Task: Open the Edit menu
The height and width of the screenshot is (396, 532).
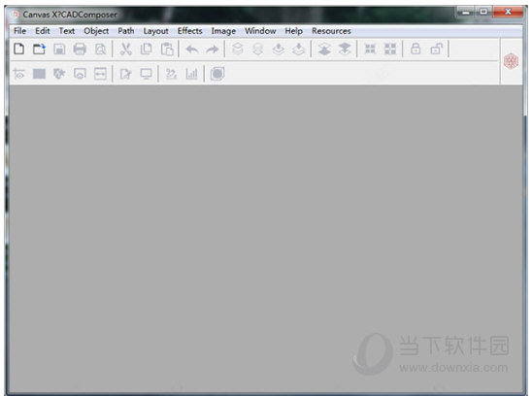Action: coord(43,31)
